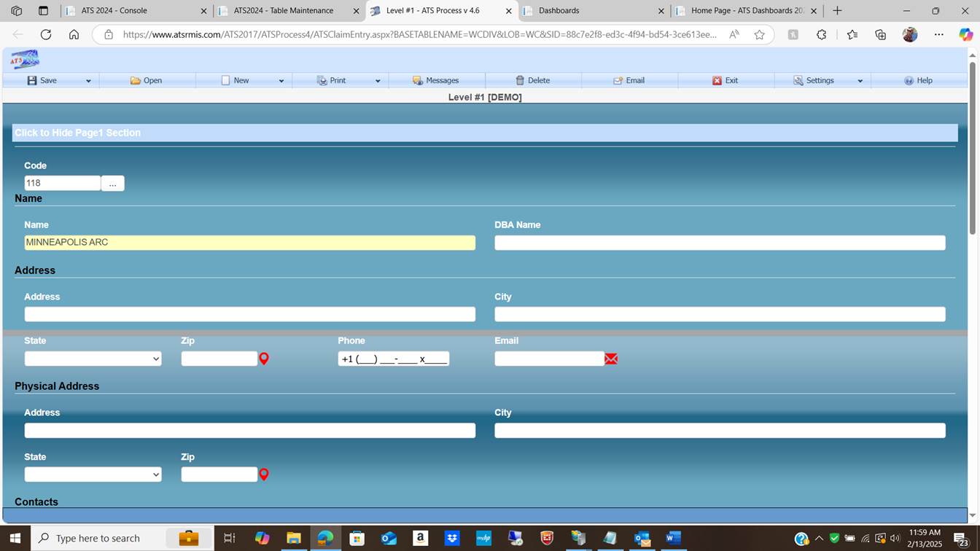Click the Exit red icon
Image resolution: width=980 pixels, height=551 pixels.
point(717,81)
